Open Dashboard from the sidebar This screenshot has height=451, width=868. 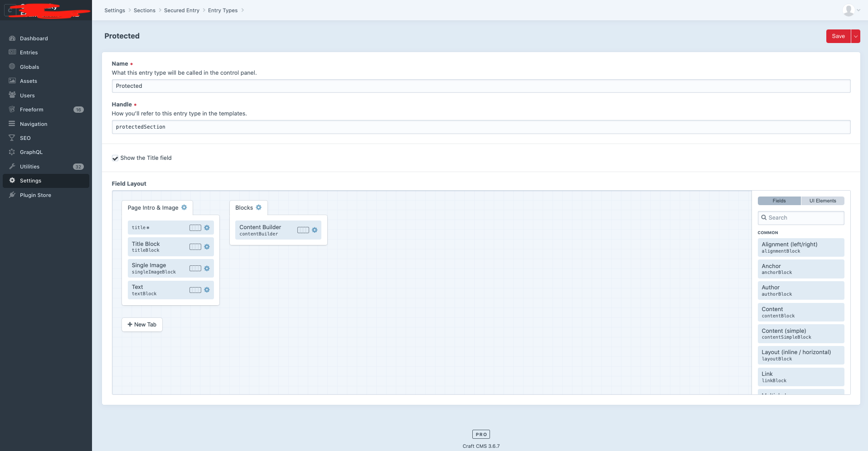45,38
